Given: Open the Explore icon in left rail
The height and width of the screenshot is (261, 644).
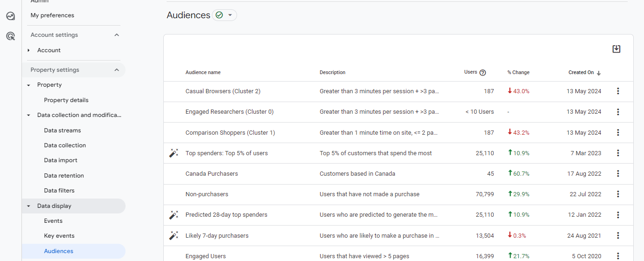Looking at the screenshot, I should coord(11,16).
